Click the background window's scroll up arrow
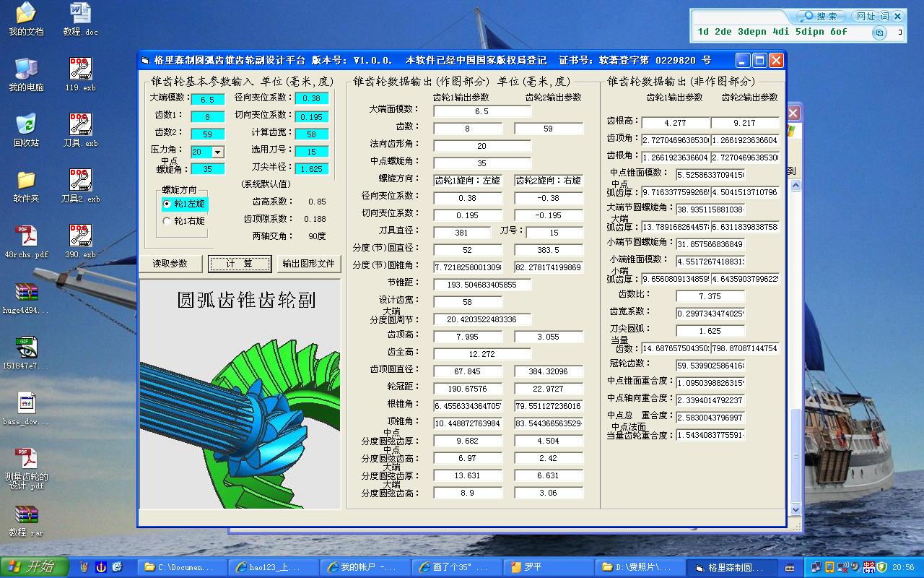The image size is (924, 578). (796, 186)
